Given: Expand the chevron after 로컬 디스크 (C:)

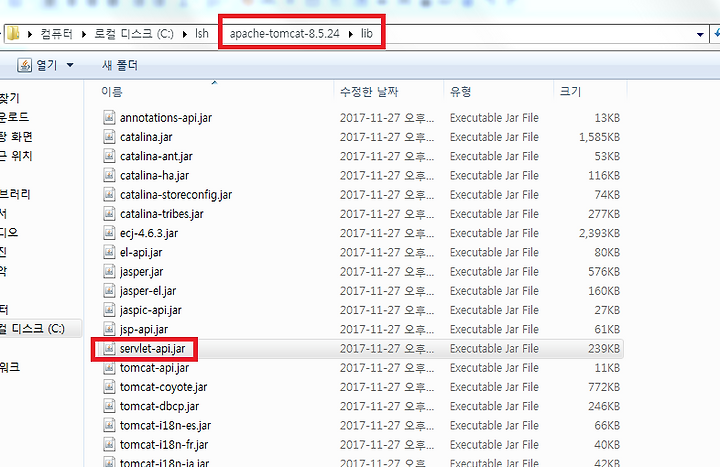Looking at the screenshot, I should (185, 34).
